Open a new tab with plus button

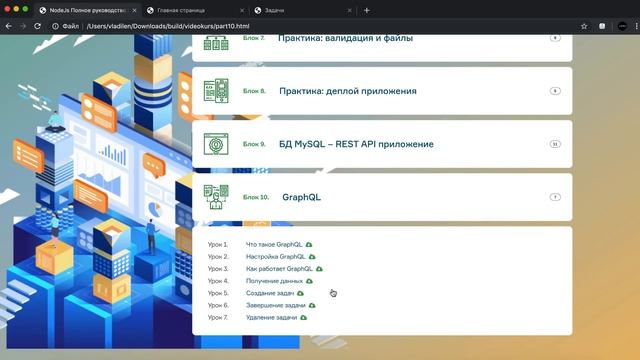pyautogui.click(x=367, y=11)
